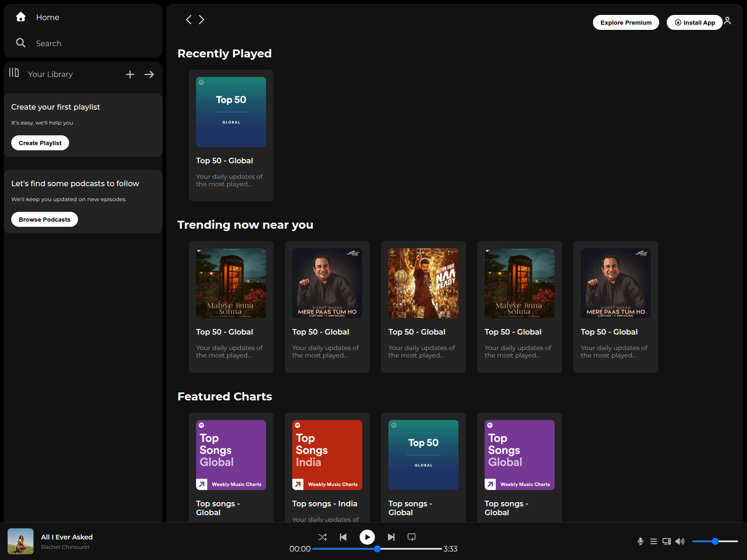Viewport: 747px width, 560px height.
Task: Open the Naa Ready trending card
Action: (x=423, y=307)
